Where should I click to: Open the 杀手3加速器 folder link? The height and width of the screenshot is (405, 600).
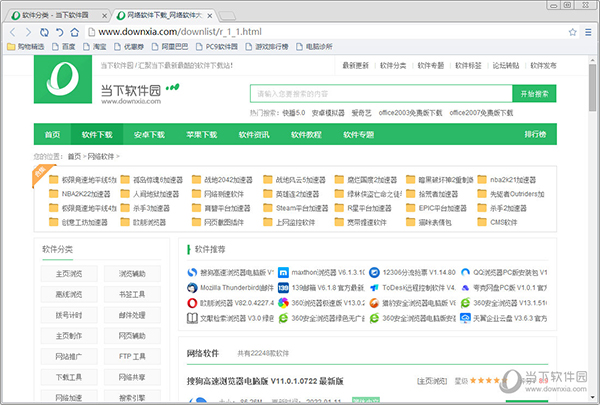(151, 208)
